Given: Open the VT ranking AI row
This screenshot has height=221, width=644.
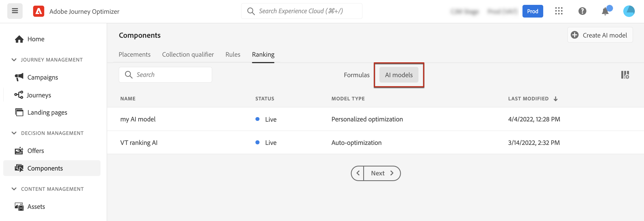Looking at the screenshot, I should (139, 143).
